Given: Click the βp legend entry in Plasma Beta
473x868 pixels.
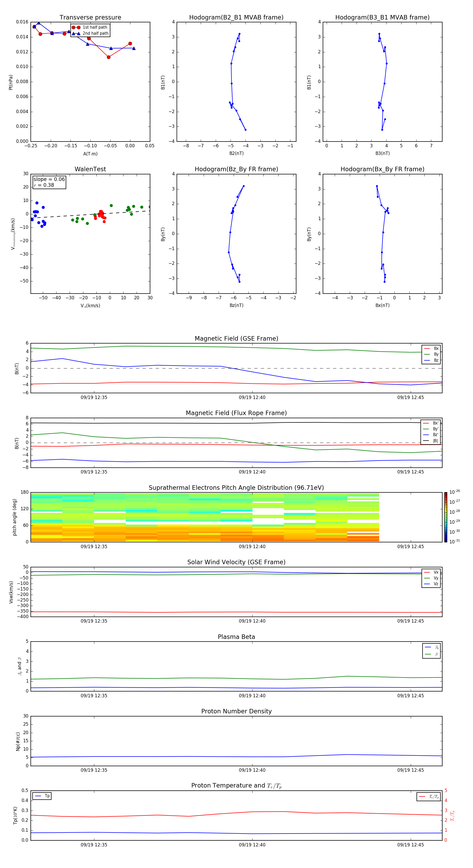Looking at the screenshot, I should [x=431, y=647].
